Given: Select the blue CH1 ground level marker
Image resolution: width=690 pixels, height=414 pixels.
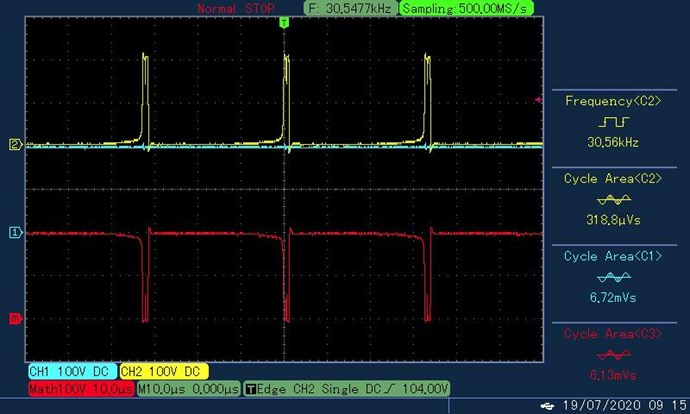Looking at the screenshot, I should [15, 232].
